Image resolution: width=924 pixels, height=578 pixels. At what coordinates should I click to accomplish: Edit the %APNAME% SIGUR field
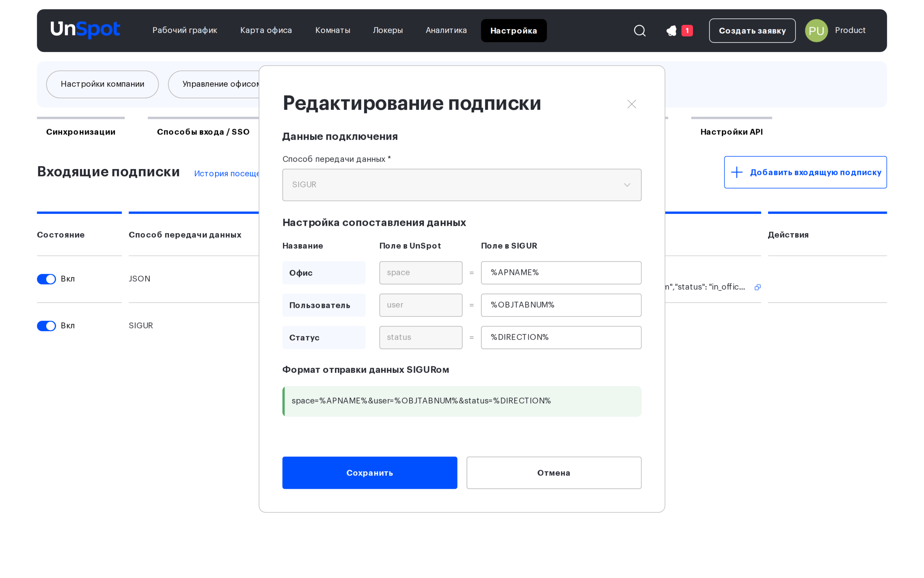[561, 272]
